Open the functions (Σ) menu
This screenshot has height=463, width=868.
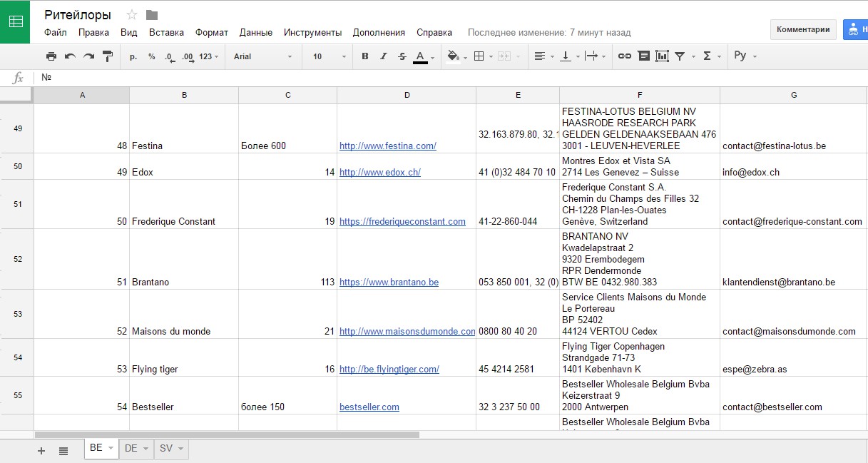(x=710, y=56)
